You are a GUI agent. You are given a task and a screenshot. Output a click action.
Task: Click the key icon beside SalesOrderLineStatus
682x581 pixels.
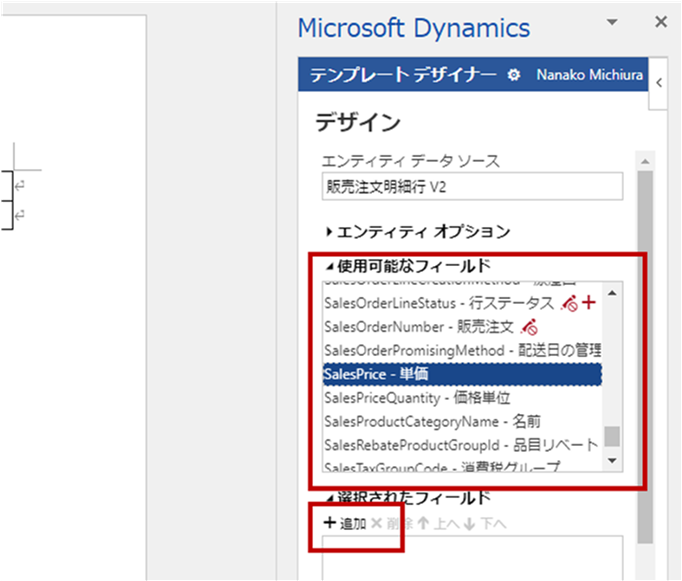[x=569, y=303]
